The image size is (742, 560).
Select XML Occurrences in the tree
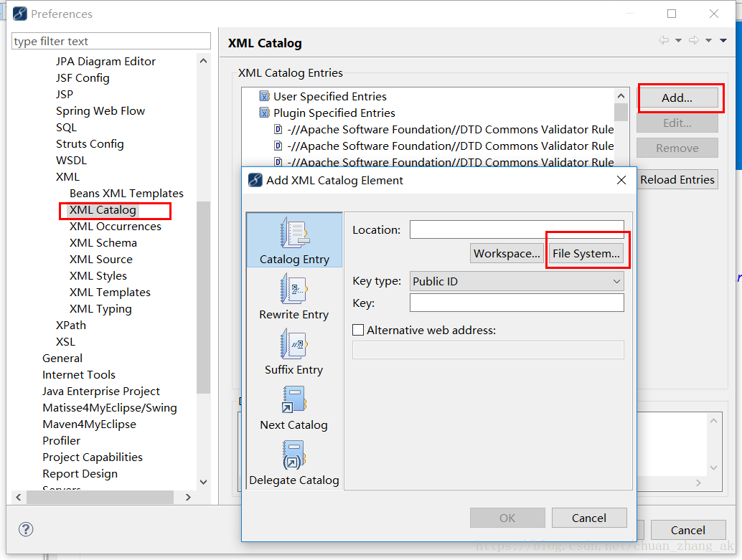116,227
